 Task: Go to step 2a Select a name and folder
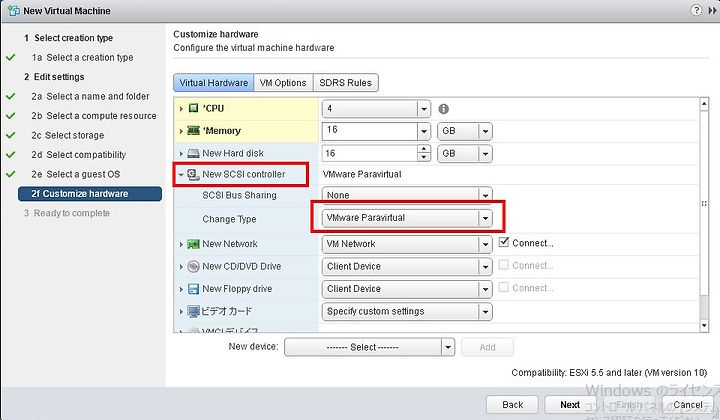click(x=90, y=96)
